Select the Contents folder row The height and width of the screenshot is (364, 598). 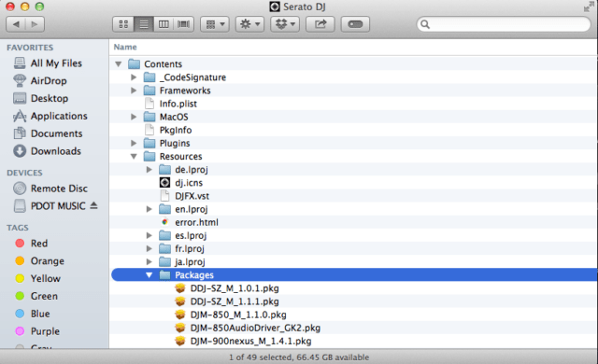click(x=353, y=64)
